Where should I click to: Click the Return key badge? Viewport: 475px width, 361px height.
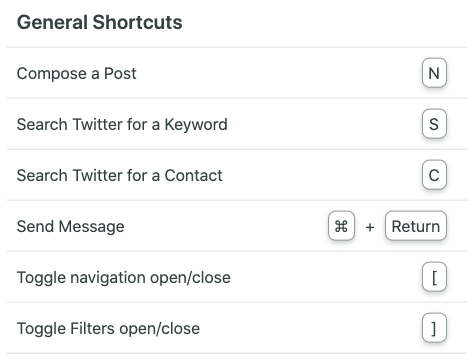(x=416, y=226)
